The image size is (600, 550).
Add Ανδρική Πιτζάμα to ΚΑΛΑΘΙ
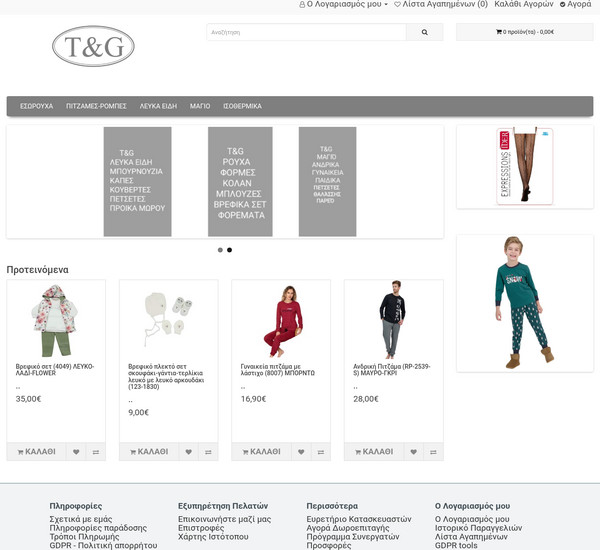click(374, 452)
